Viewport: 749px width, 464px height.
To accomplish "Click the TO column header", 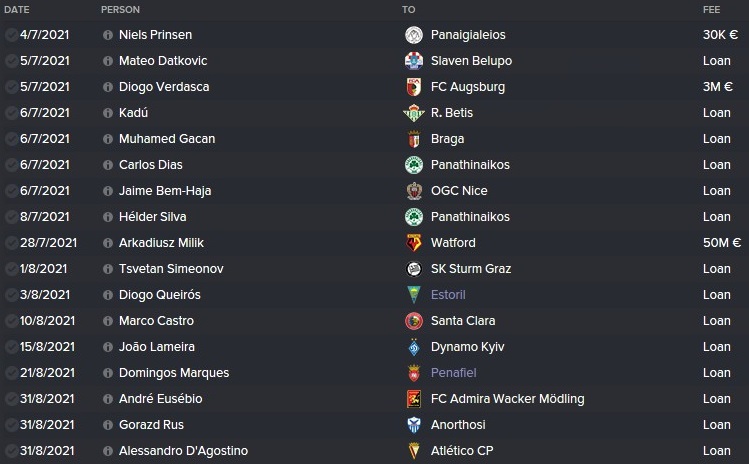I will [x=408, y=10].
